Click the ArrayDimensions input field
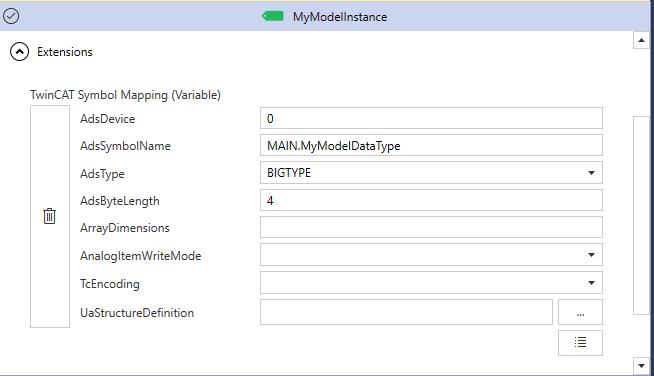Viewport: 654px width, 376px height. click(431, 227)
